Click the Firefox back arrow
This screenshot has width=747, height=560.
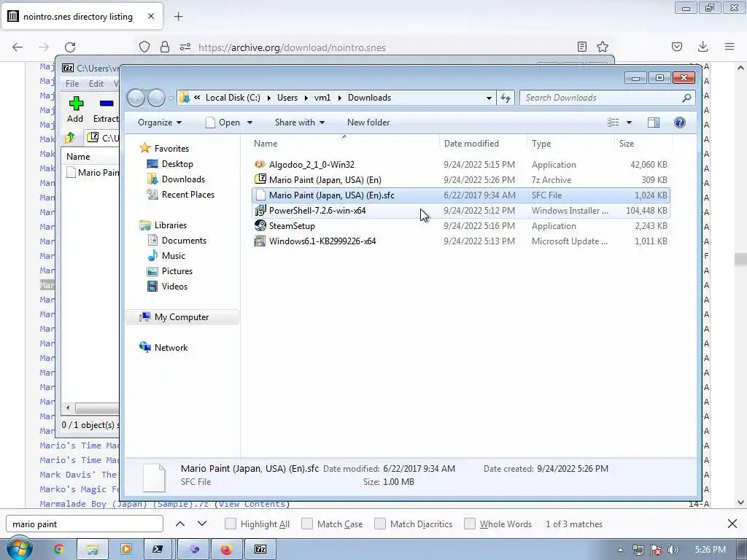18,47
